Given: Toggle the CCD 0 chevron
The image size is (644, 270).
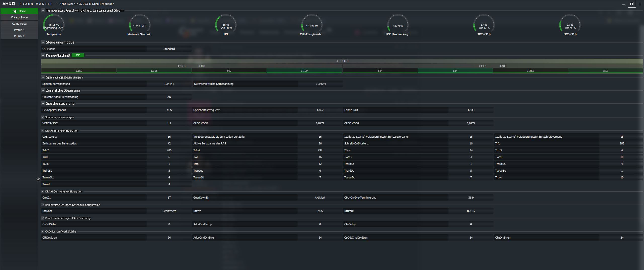Looking at the screenshot, I should pyautogui.click(x=337, y=61).
